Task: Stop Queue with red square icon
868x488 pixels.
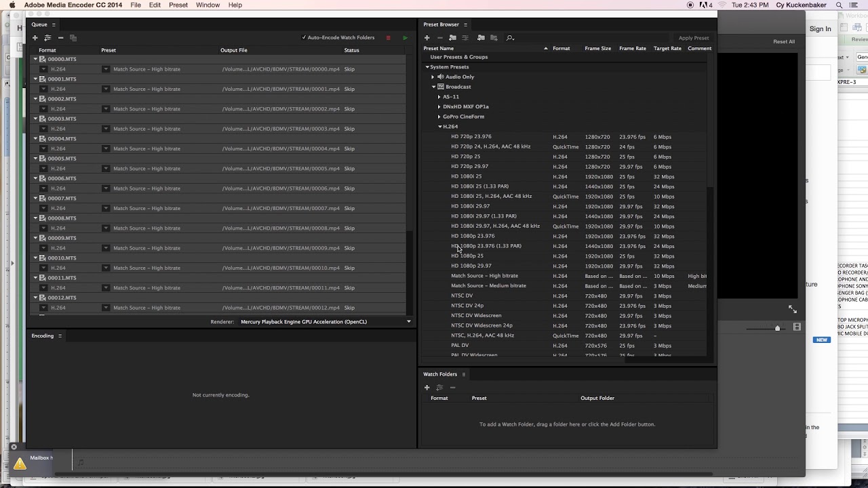Action: pos(388,38)
